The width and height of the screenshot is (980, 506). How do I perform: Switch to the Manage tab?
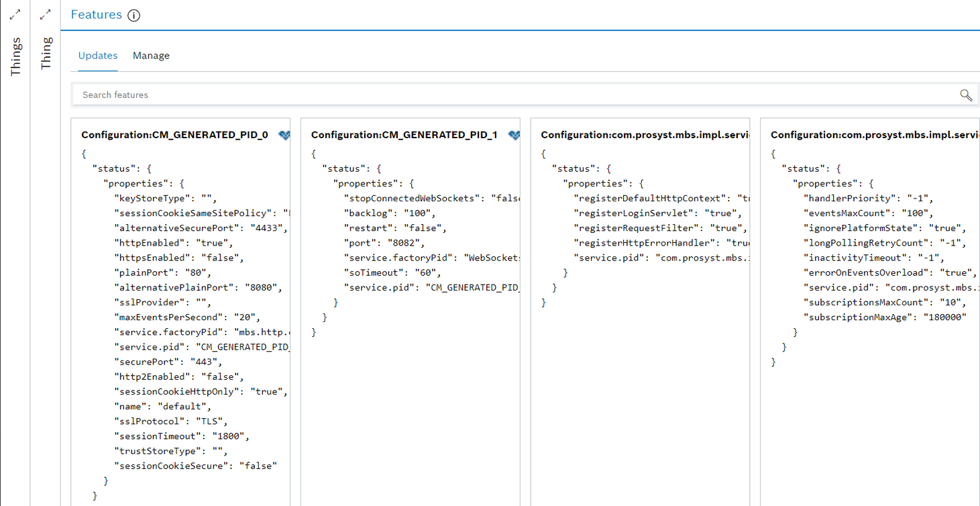(151, 56)
